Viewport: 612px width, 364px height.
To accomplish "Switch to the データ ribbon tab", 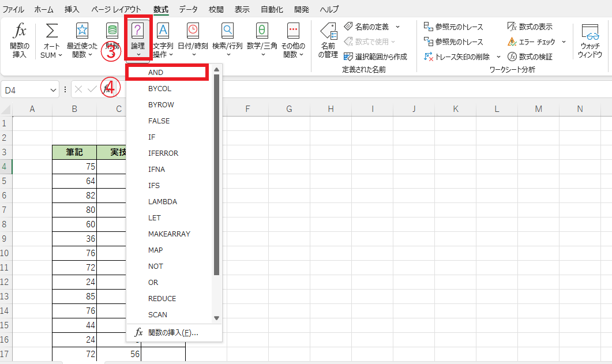I will (x=188, y=9).
